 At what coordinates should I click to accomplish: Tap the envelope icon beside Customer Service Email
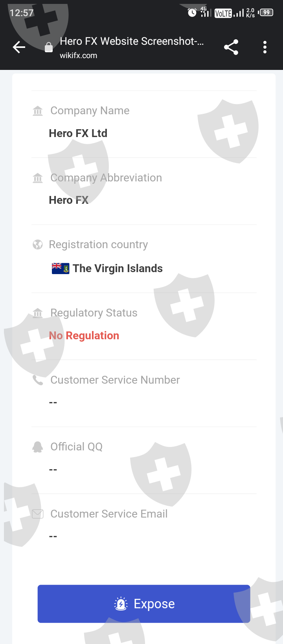[x=38, y=514]
